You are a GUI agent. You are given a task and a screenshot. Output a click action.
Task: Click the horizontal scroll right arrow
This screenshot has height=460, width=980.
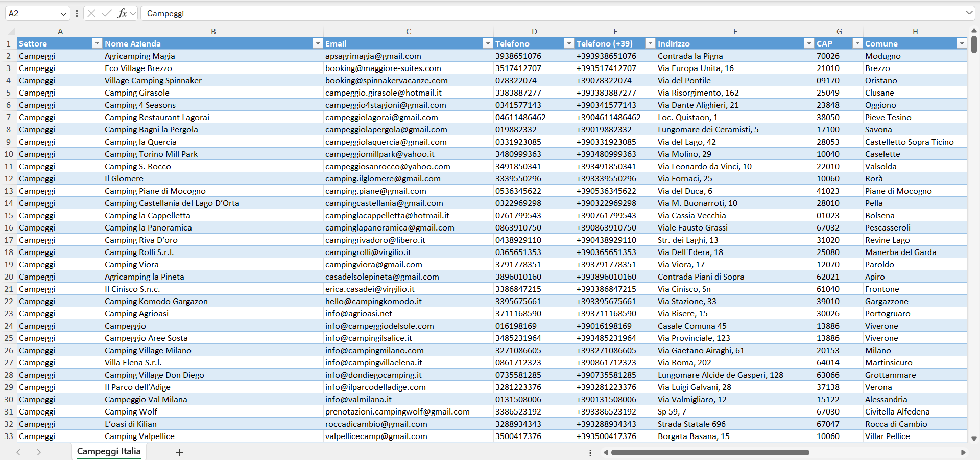(963, 452)
